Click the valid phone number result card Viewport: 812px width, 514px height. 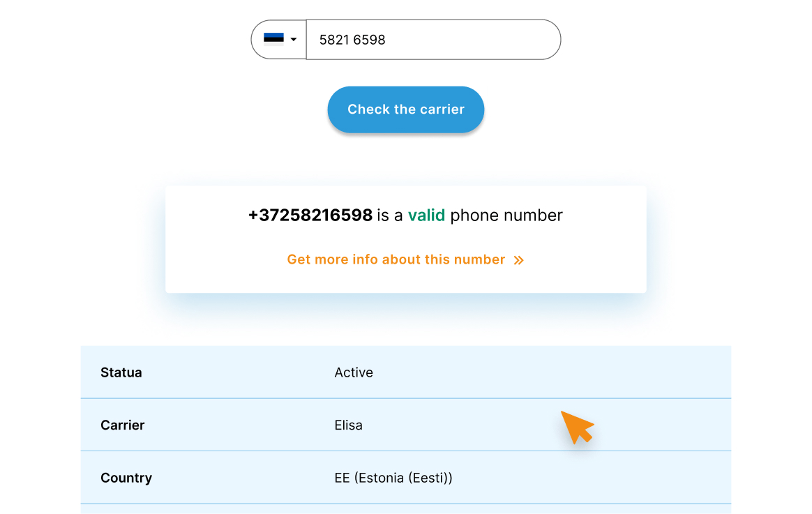click(405, 239)
